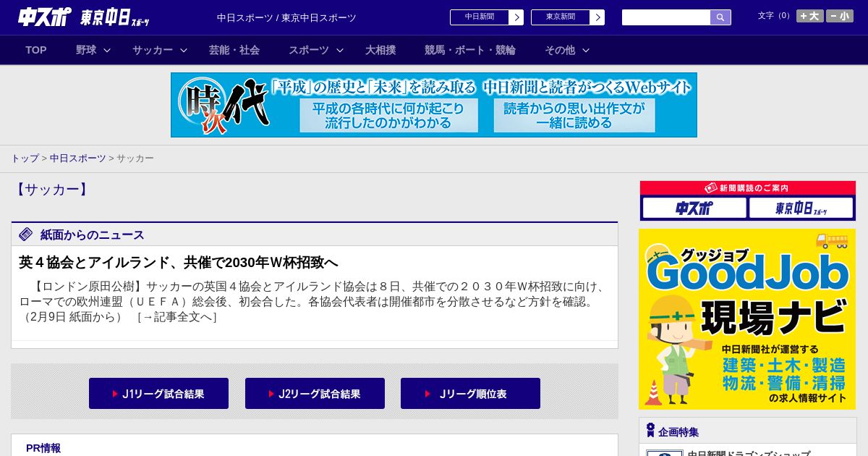Click the 東京中日スポーツ subscription banner button
The width and height of the screenshot is (868, 456).
click(801, 208)
